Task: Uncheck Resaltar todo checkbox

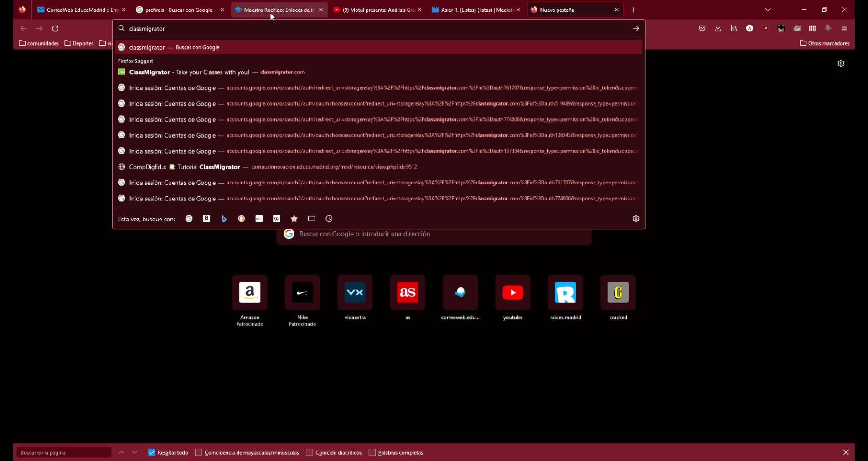Action: point(152,452)
